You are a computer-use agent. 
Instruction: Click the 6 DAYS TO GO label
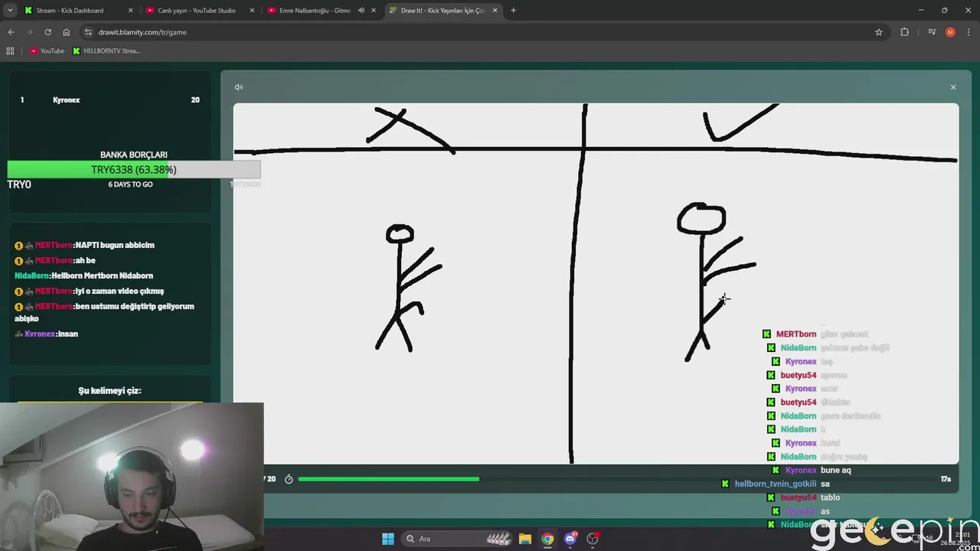click(x=130, y=184)
